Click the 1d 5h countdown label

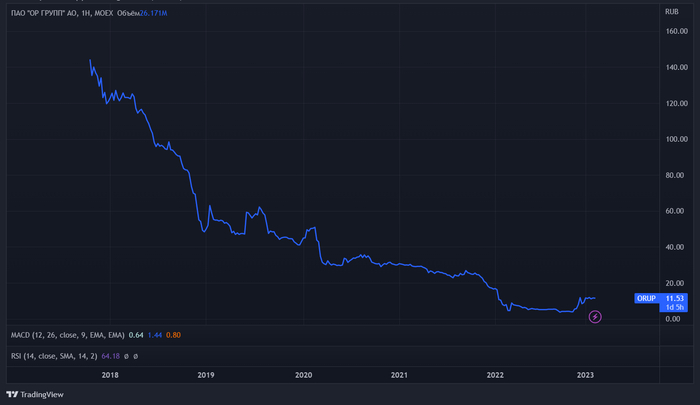click(675, 307)
